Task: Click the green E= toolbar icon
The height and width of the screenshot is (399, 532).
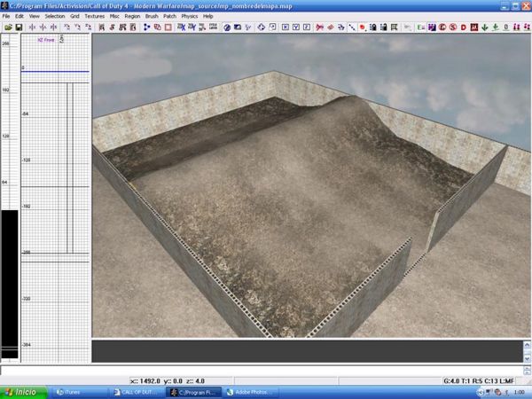Action: 421,27
